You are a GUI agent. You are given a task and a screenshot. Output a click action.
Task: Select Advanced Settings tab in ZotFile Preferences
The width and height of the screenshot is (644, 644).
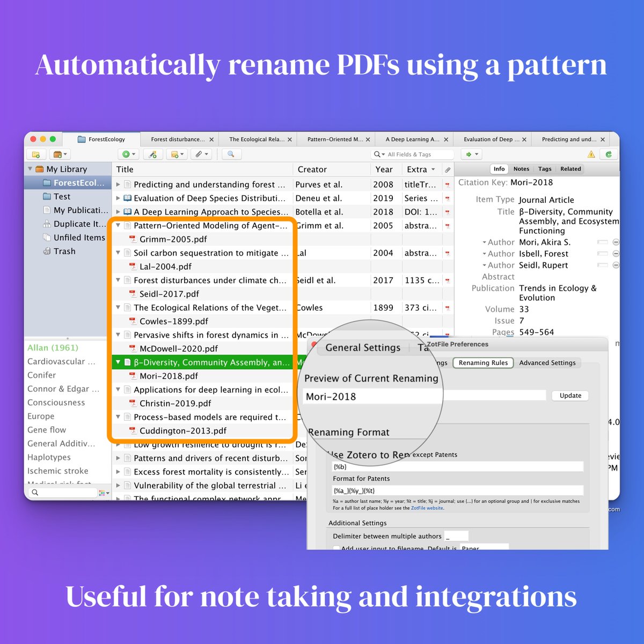coord(547,363)
